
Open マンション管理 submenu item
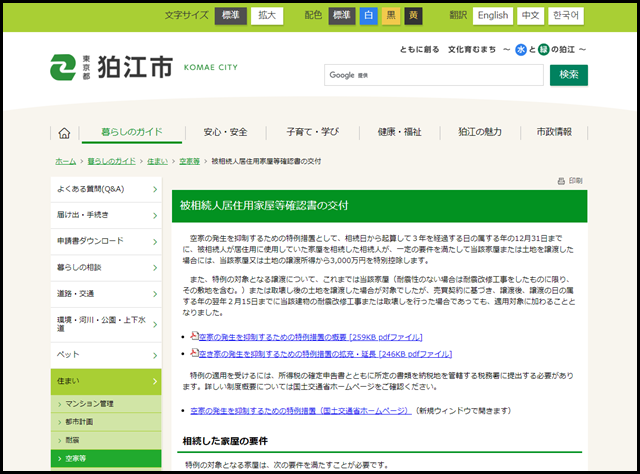point(106,404)
